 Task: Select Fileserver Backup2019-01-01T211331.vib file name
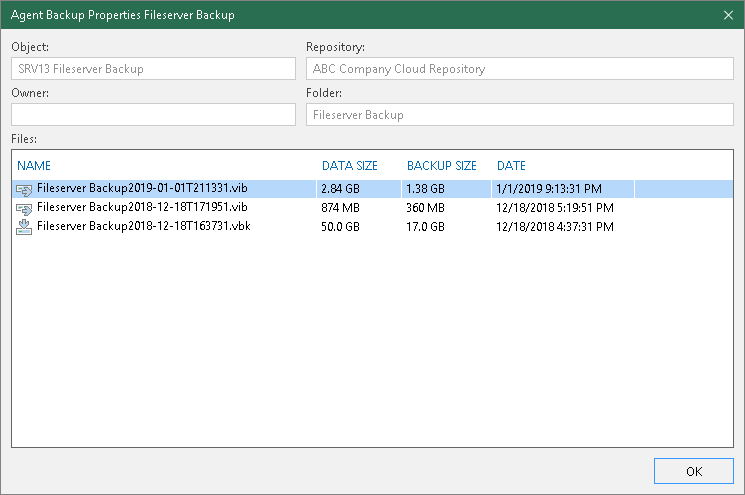coord(142,188)
